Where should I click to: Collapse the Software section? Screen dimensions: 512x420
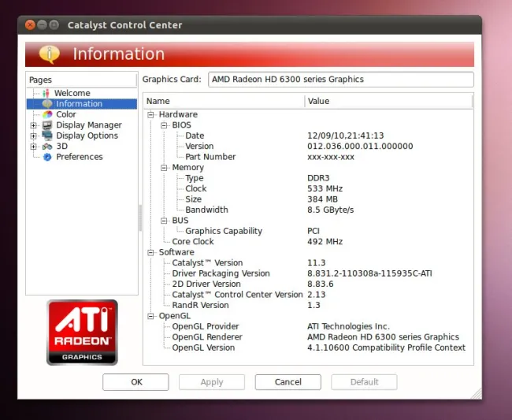click(x=150, y=252)
